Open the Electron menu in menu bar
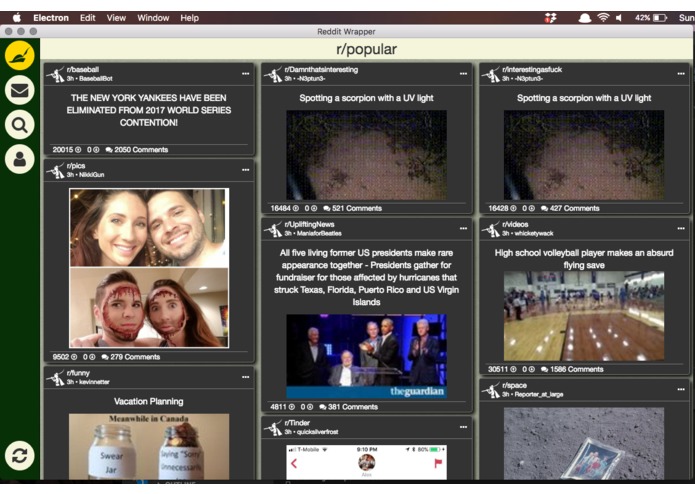Screen dimensions: 695x494 (x=51, y=18)
